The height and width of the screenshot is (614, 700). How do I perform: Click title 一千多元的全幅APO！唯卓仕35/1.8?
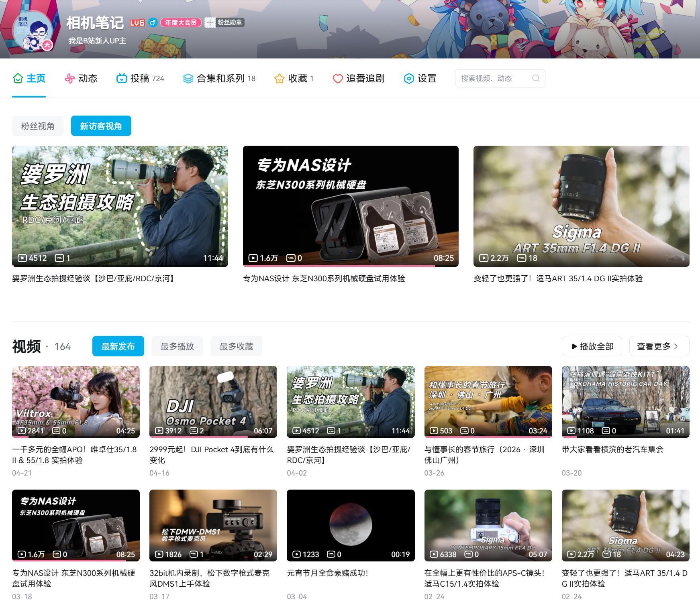[75, 455]
